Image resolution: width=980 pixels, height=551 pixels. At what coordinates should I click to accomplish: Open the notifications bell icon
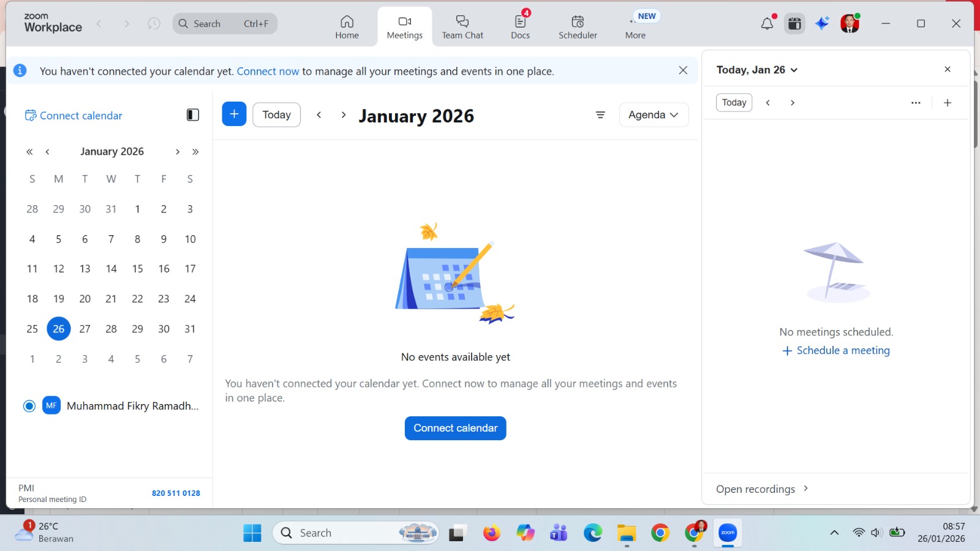767,24
